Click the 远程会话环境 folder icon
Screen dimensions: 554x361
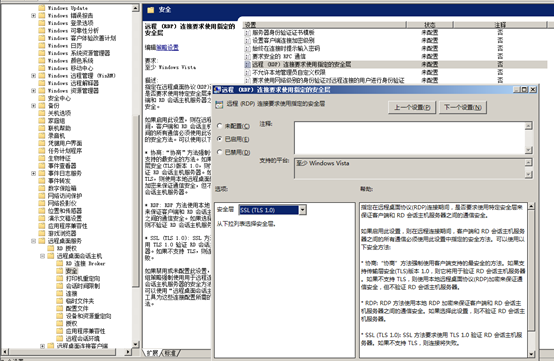pyautogui.click(x=60, y=338)
